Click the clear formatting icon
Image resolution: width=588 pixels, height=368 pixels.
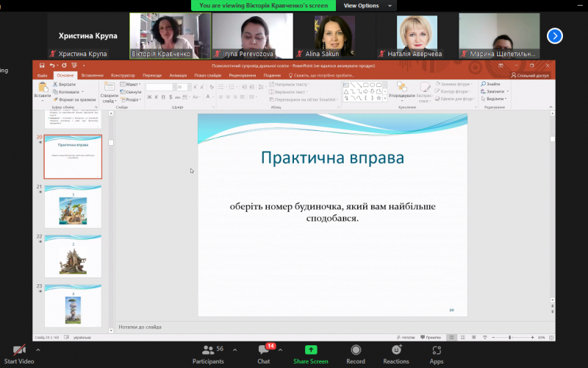pos(212,87)
